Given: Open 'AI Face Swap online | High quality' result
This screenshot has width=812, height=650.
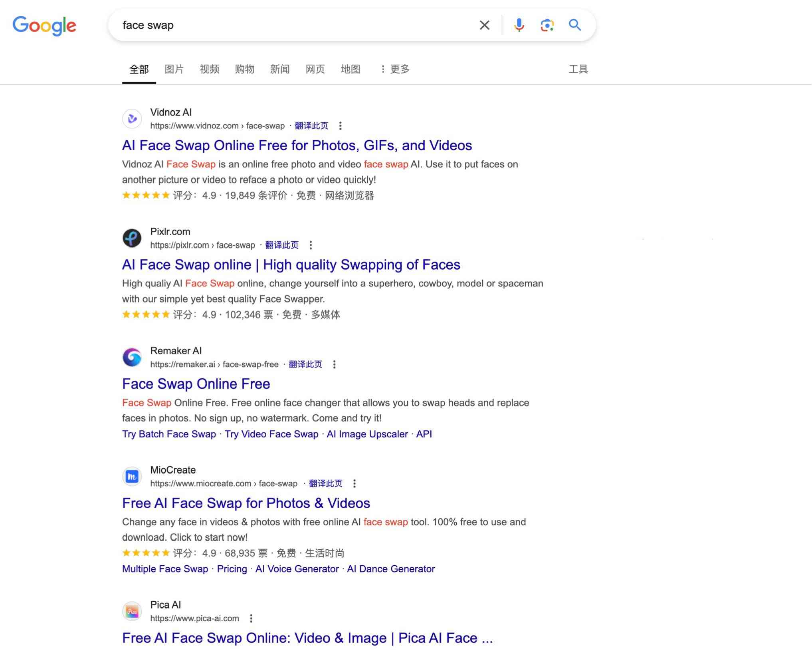Looking at the screenshot, I should [x=291, y=264].
